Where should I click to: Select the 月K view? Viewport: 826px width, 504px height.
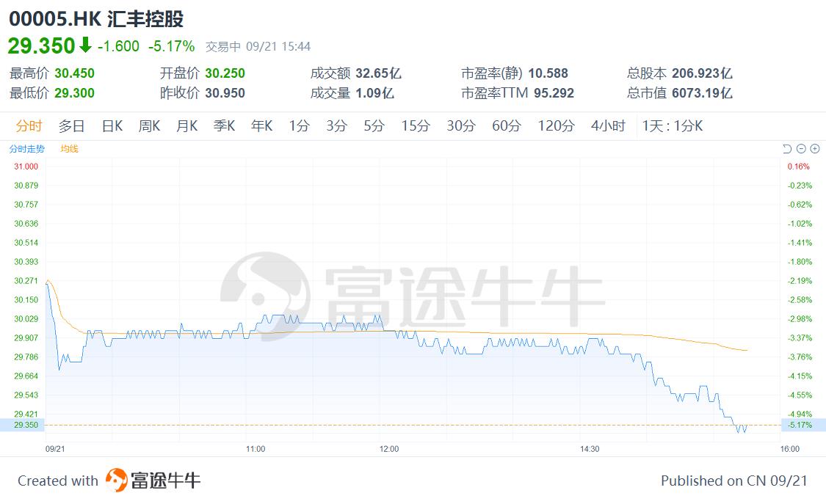(186, 125)
